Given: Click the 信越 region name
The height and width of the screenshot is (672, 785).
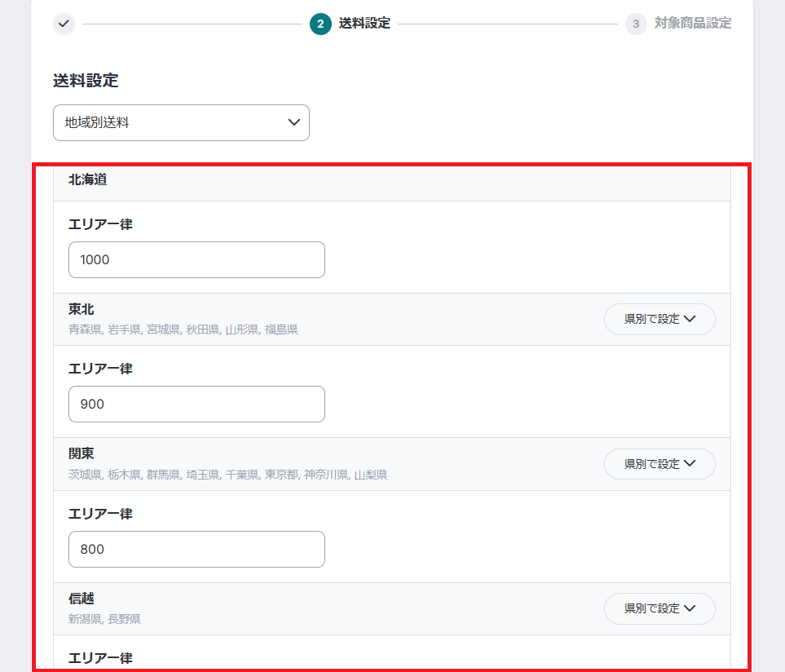Looking at the screenshot, I should coord(82,599).
